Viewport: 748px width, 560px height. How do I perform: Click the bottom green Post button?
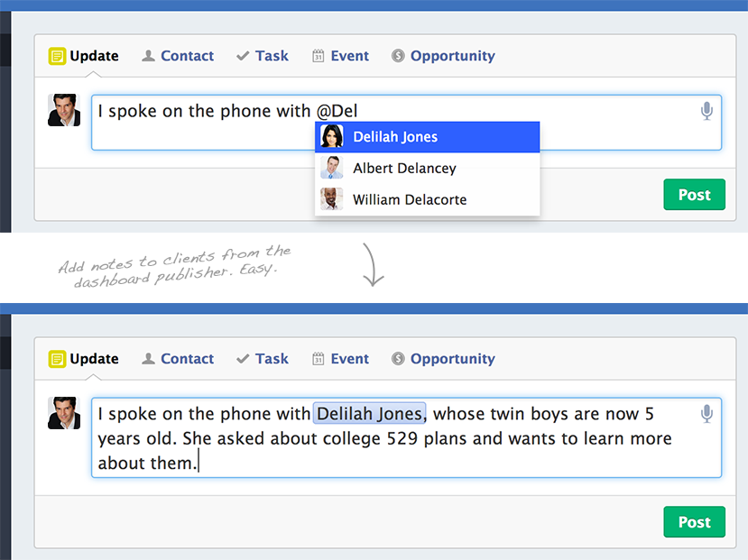[x=694, y=522]
